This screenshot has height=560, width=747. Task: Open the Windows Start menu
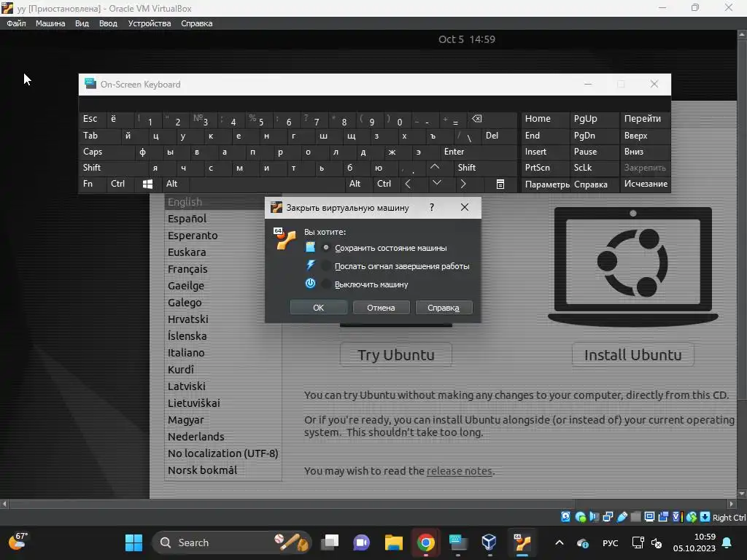134,542
